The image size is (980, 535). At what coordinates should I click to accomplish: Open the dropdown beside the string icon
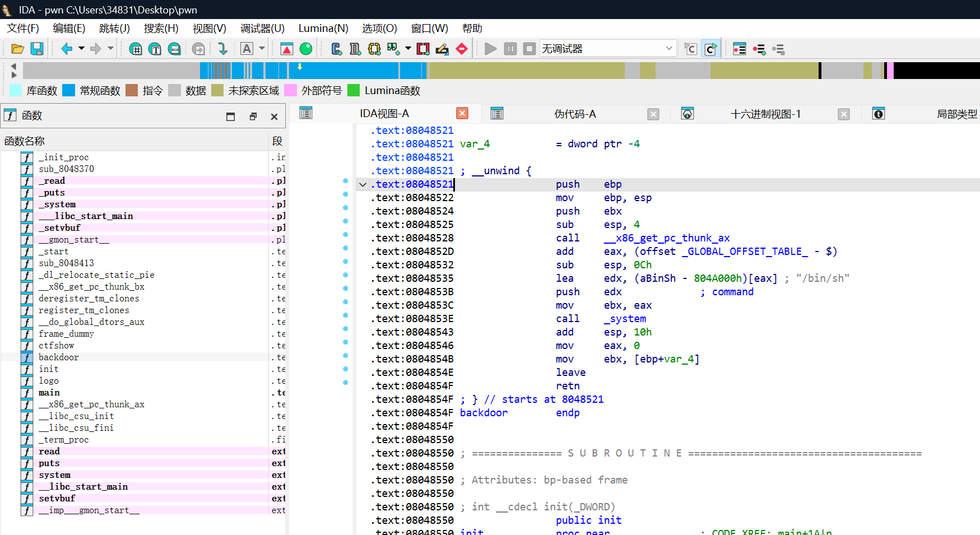pos(407,49)
